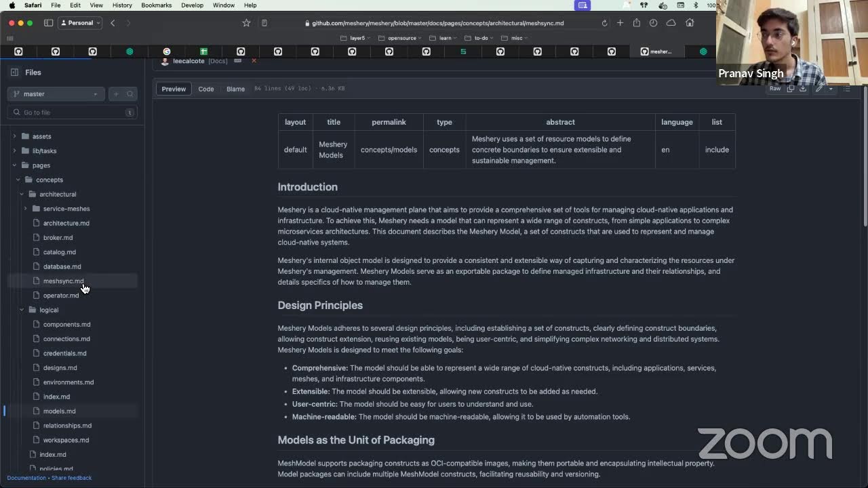The image size is (868, 488).
Task: Collapse the architectural folder
Action: pyautogui.click(x=22, y=194)
